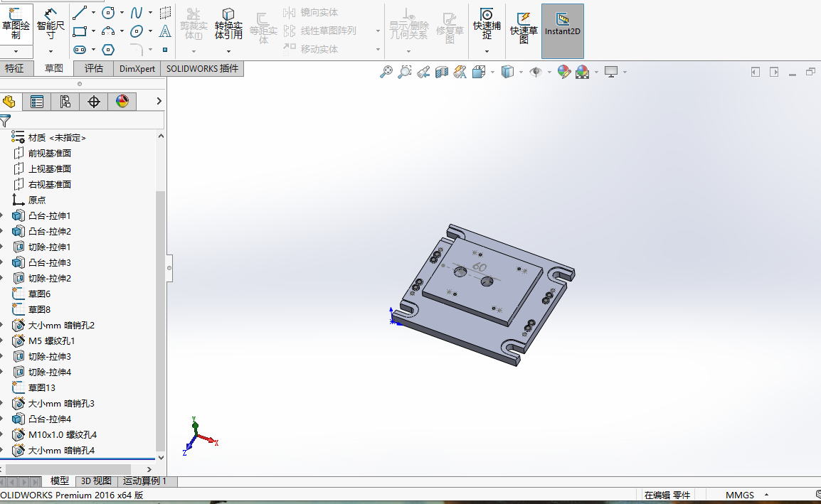Select 草图13 in feature tree
Image resolution: width=821 pixels, height=504 pixels.
pos(41,388)
